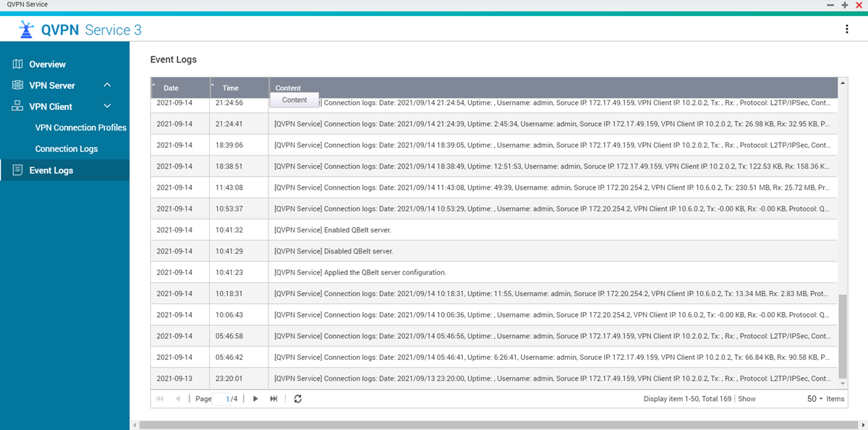Select the log entry at 10:06:43
Viewport: 868px width, 430px height.
494,315
